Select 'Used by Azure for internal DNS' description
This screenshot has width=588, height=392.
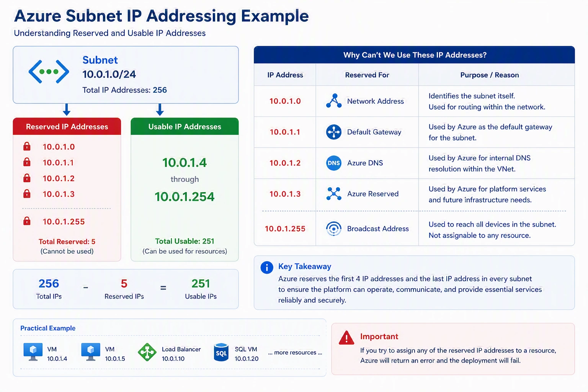480,158
